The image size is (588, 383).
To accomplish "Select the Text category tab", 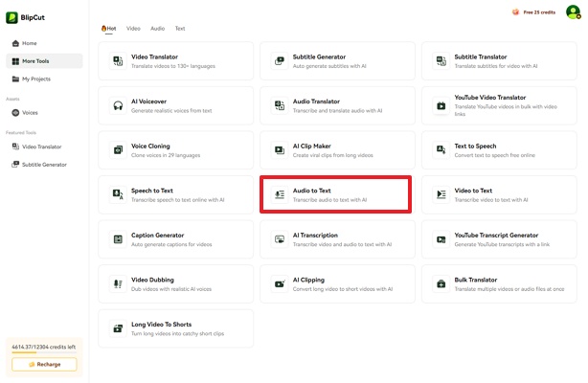I will (180, 29).
